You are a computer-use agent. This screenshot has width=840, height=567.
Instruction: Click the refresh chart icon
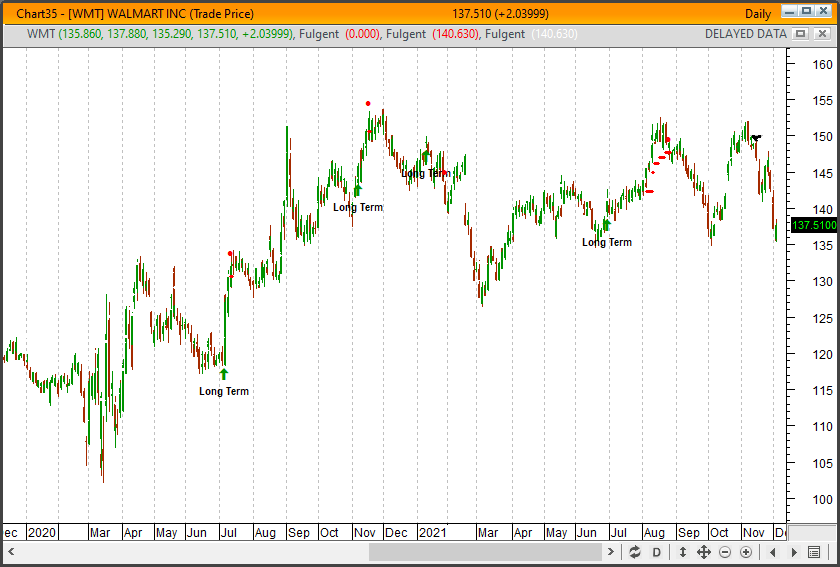click(x=635, y=552)
